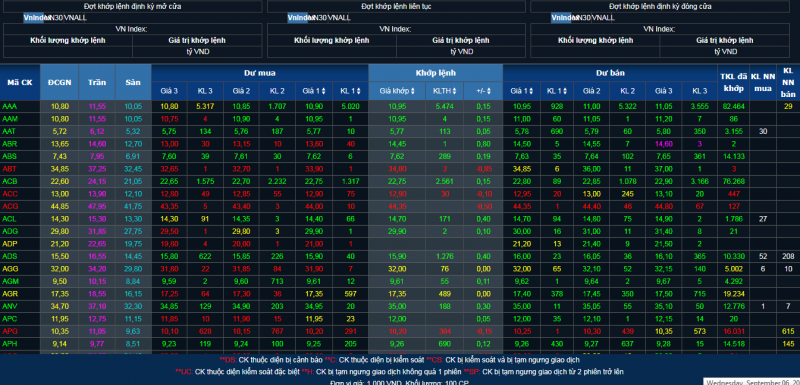Choose VNALL tab in closing session panel
Viewport: 800px width, 385px height.
coord(603,18)
